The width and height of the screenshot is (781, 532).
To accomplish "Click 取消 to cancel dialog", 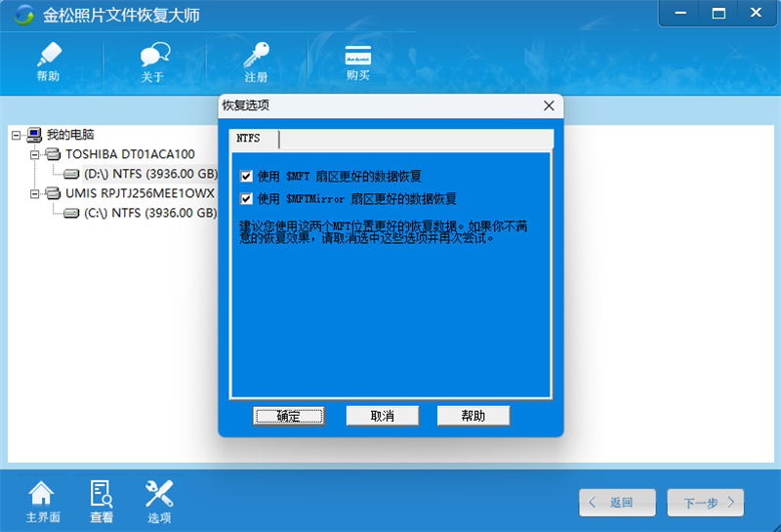I will 383,416.
